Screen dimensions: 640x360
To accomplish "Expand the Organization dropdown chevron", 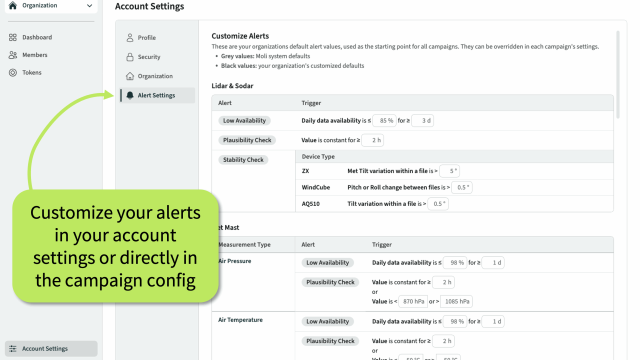I will click(x=89, y=6).
